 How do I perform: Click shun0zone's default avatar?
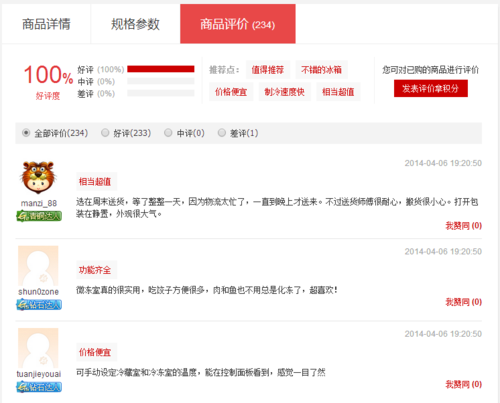point(38,266)
